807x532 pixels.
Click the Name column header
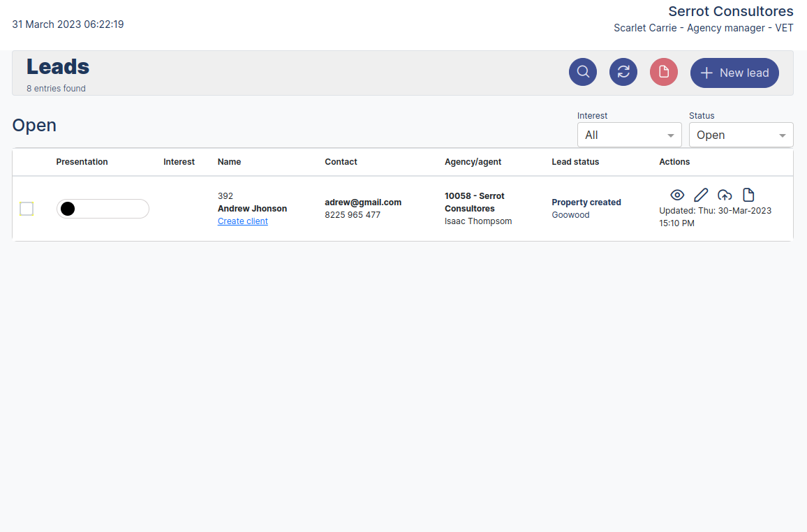(x=229, y=161)
